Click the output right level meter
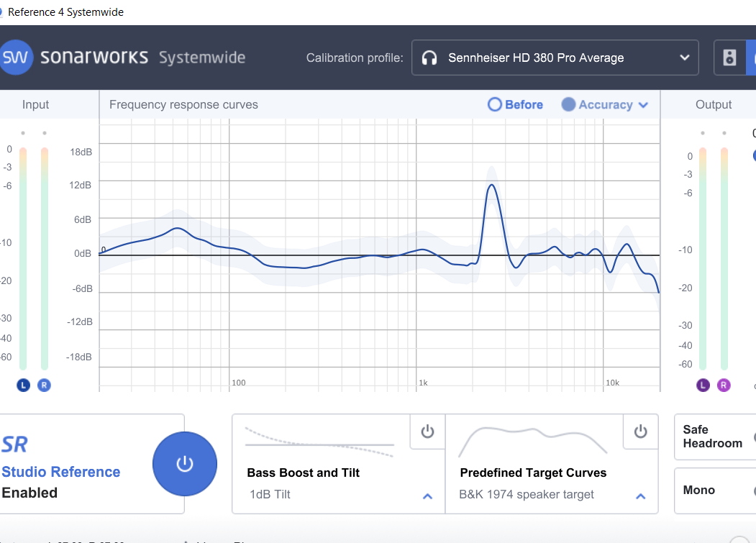Screen dimensions: 756x543 tap(724, 259)
